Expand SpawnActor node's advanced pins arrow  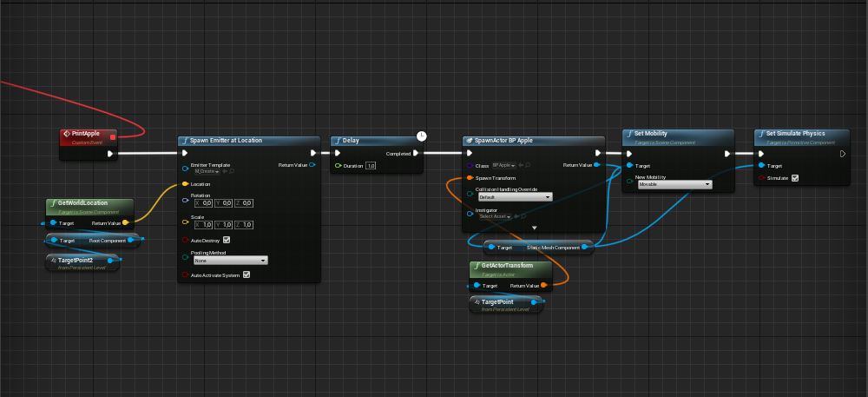click(x=534, y=228)
